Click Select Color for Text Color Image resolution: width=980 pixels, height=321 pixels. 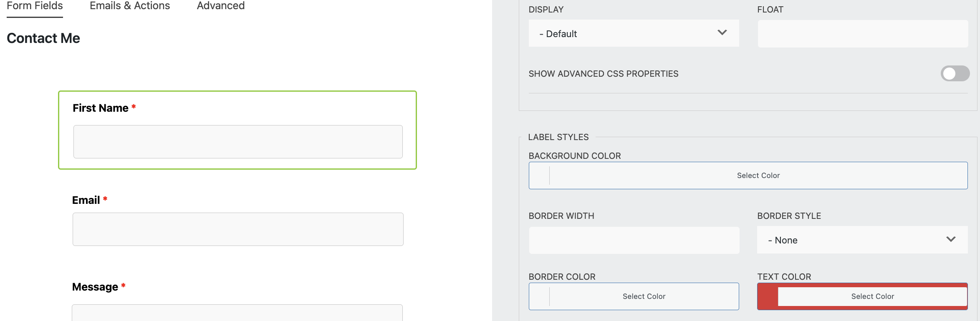click(872, 296)
